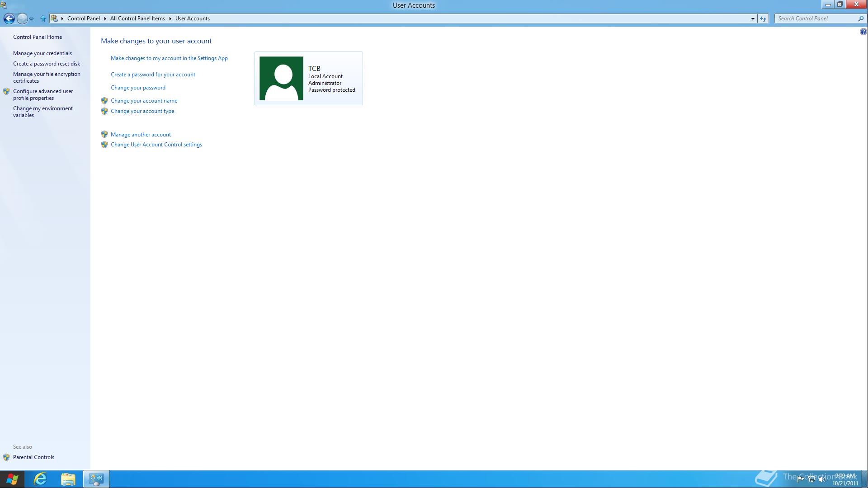Screen dimensions: 868x488
Task: Open Manage another account
Action: 141,134
